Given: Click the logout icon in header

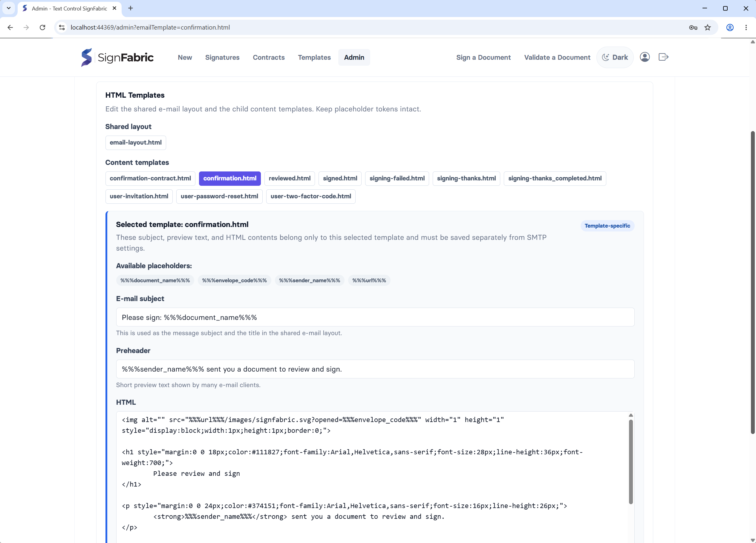Looking at the screenshot, I should [663, 57].
